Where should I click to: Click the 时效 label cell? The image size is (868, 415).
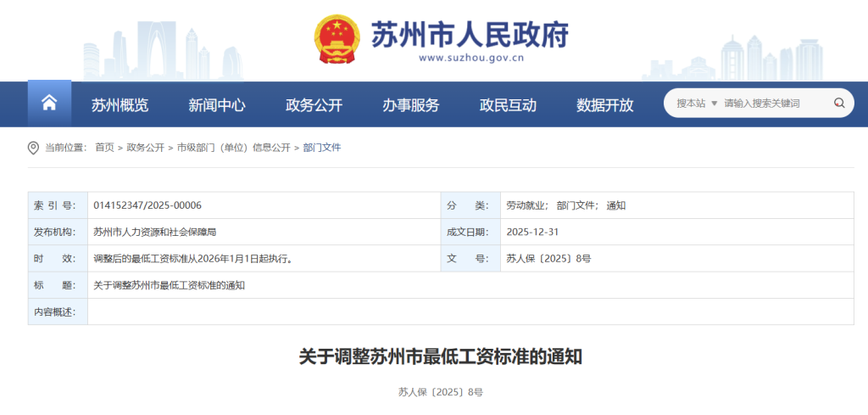(x=58, y=259)
